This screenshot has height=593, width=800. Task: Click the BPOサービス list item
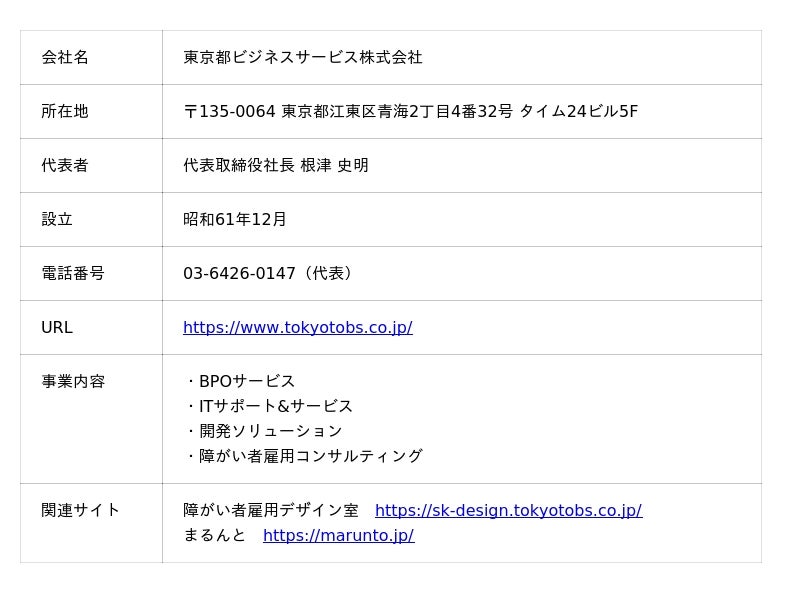click(246, 382)
